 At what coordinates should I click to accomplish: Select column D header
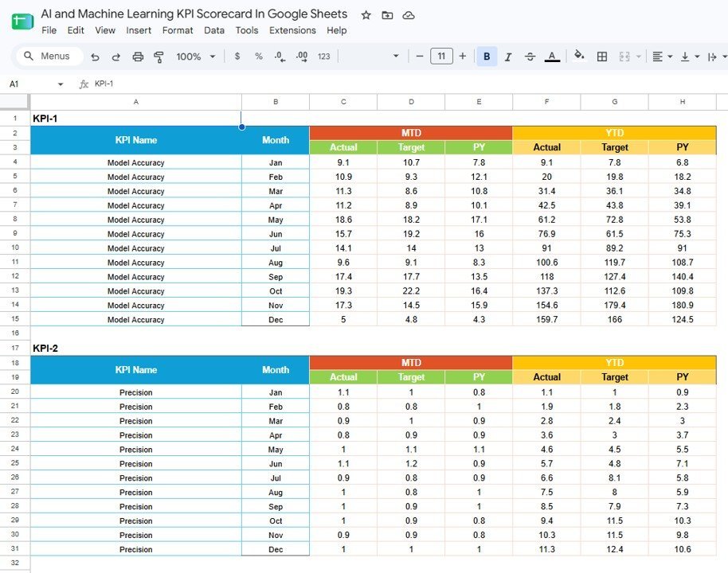[411, 102]
